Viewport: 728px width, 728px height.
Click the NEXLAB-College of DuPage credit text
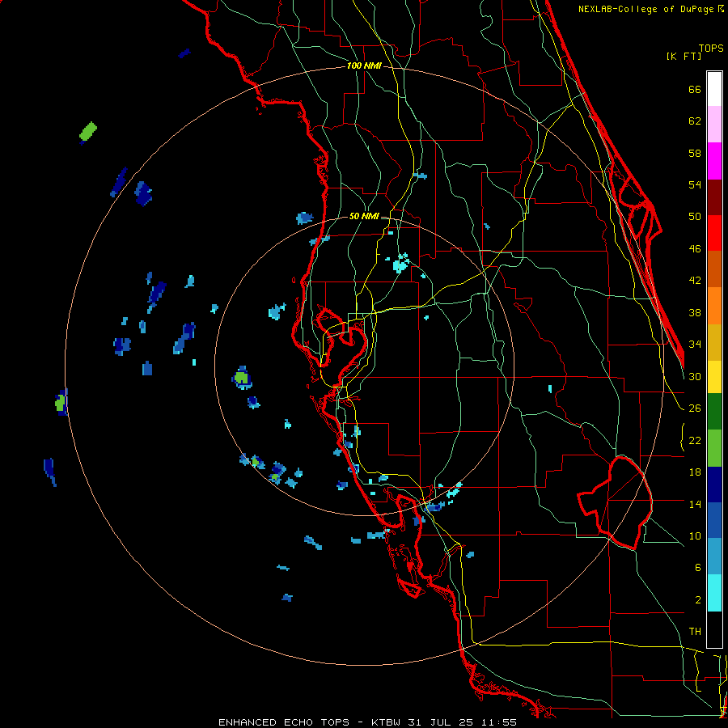click(x=650, y=9)
